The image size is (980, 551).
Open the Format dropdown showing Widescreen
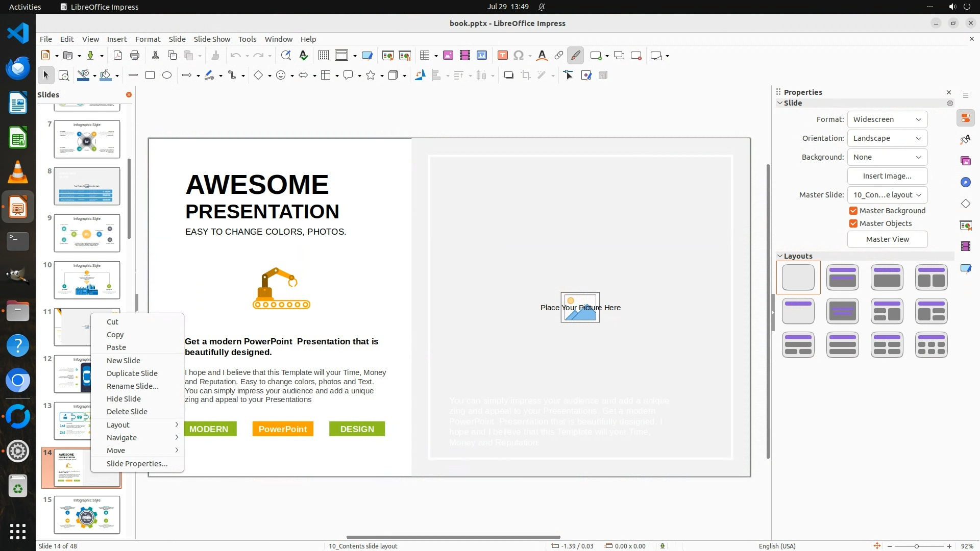coord(887,119)
